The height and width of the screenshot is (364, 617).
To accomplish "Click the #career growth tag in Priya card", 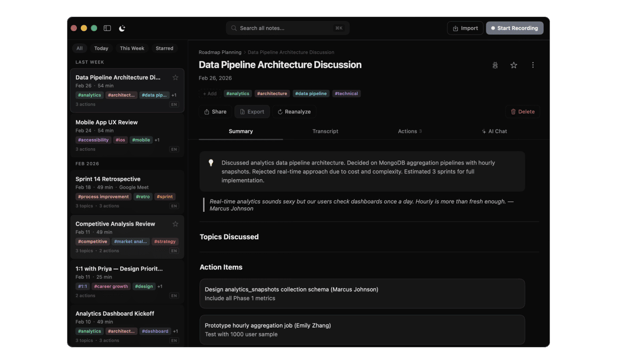I will (111, 286).
